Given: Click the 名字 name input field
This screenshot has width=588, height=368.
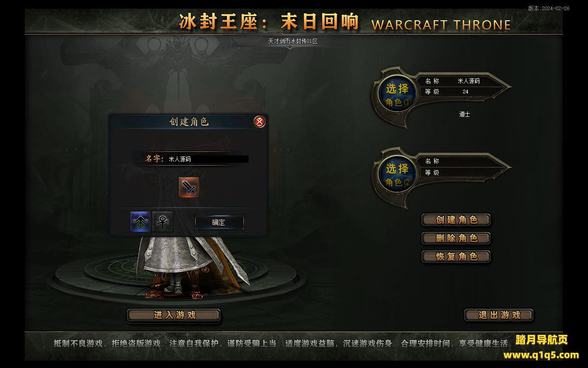Looking at the screenshot, I should (x=208, y=159).
